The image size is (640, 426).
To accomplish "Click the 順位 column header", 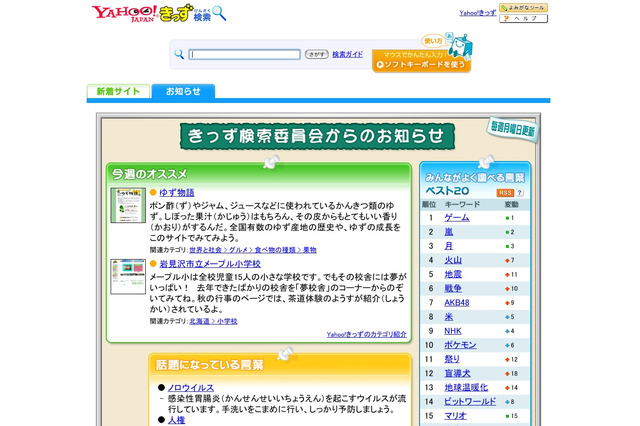I will click(x=429, y=204).
